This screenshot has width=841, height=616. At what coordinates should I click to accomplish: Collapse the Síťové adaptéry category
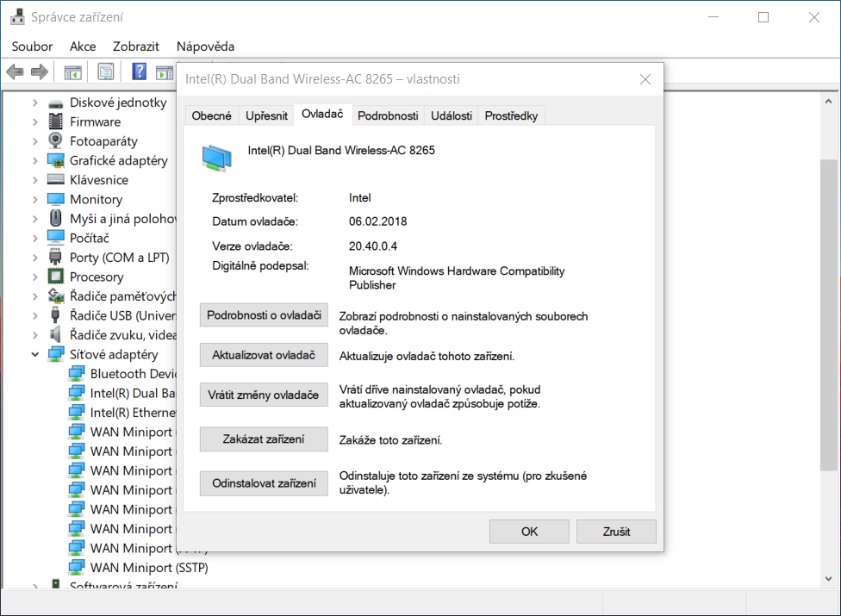coord(35,354)
